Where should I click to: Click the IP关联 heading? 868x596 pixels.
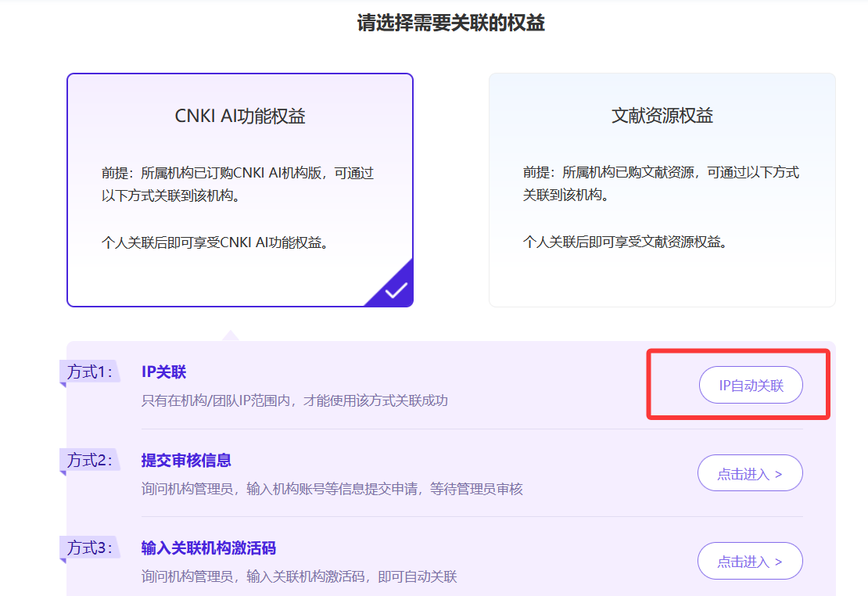pyautogui.click(x=163, y=372)
